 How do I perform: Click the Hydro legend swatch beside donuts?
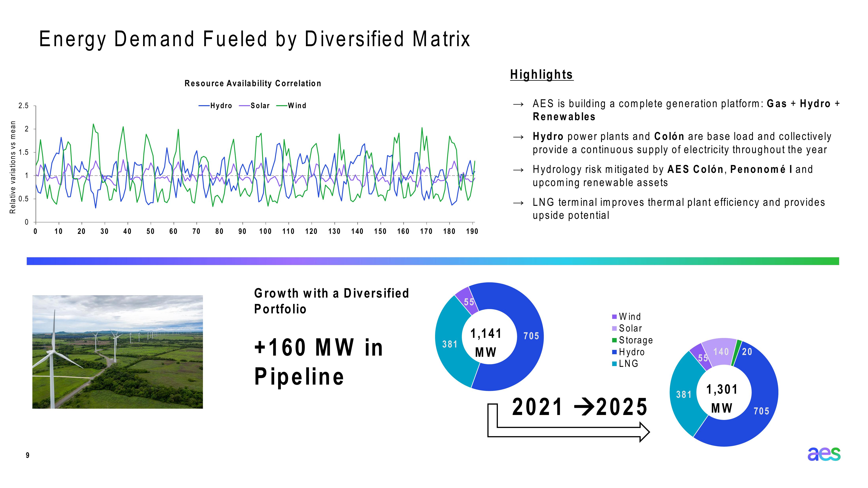(x=614, y=352)
